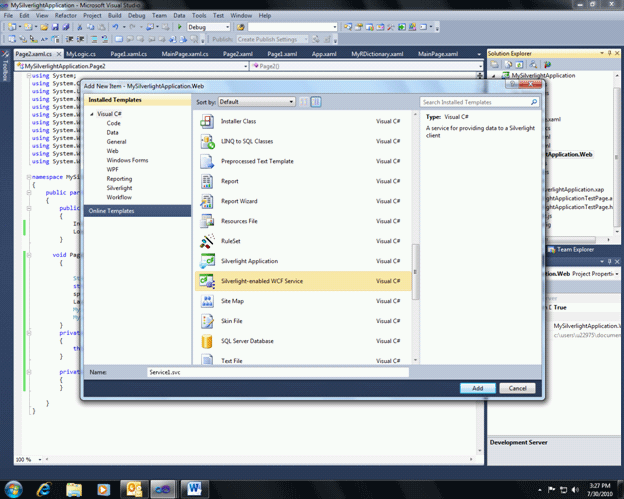This screenshot has width=624, height=499.
Task: Switch to the MyRDictionary.xaml tab
Action: tap(377, 54)
